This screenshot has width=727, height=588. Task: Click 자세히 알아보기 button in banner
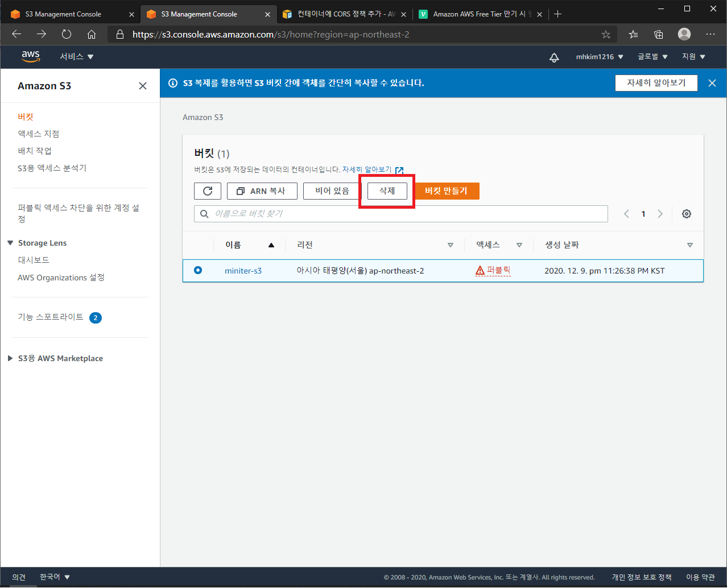pyautogui.click(x=656, y=83)
